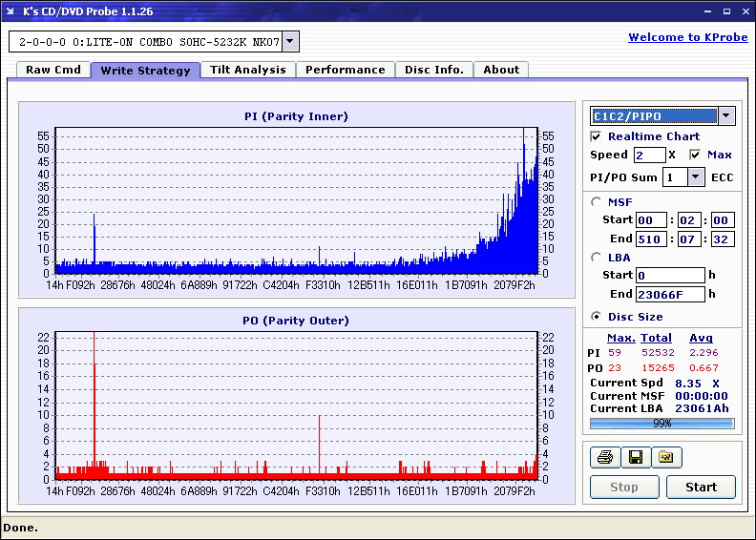Click the PO Max value 23

click(x=615, y=368)
